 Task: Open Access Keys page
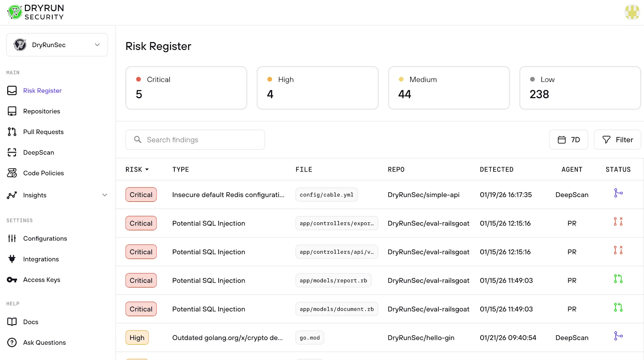pos(42,279)
